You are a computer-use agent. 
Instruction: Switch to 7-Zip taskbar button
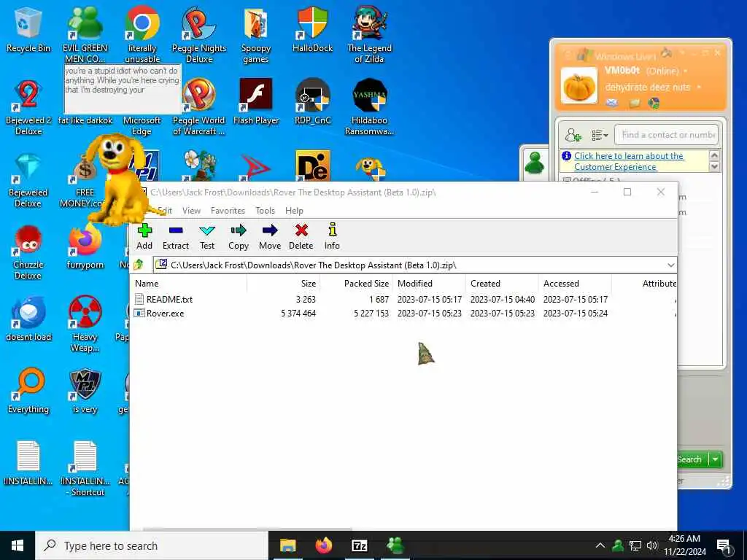click(359, 545)
